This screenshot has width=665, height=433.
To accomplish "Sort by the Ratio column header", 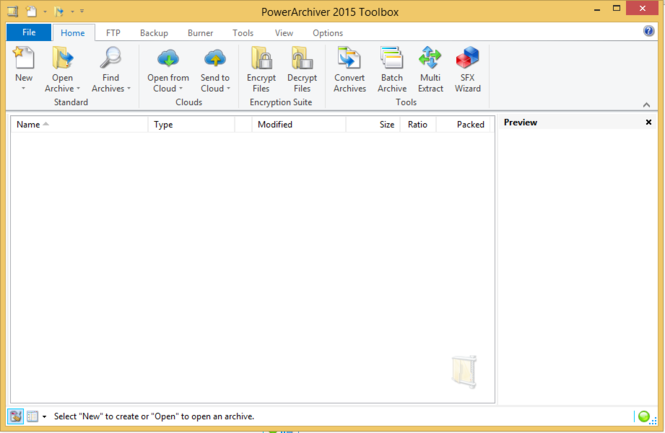I will [418, 124].
